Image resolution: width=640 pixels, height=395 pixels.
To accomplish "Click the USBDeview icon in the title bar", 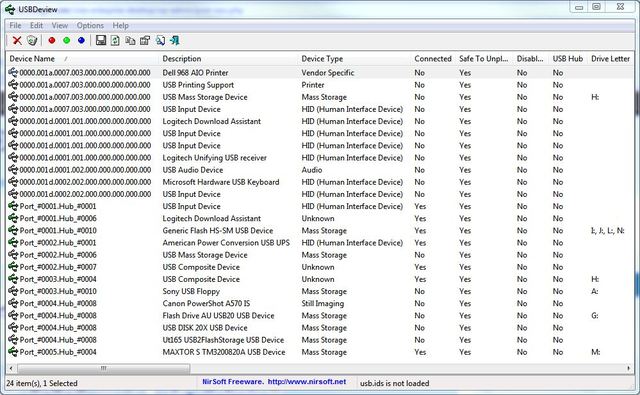I will (10, 9).
